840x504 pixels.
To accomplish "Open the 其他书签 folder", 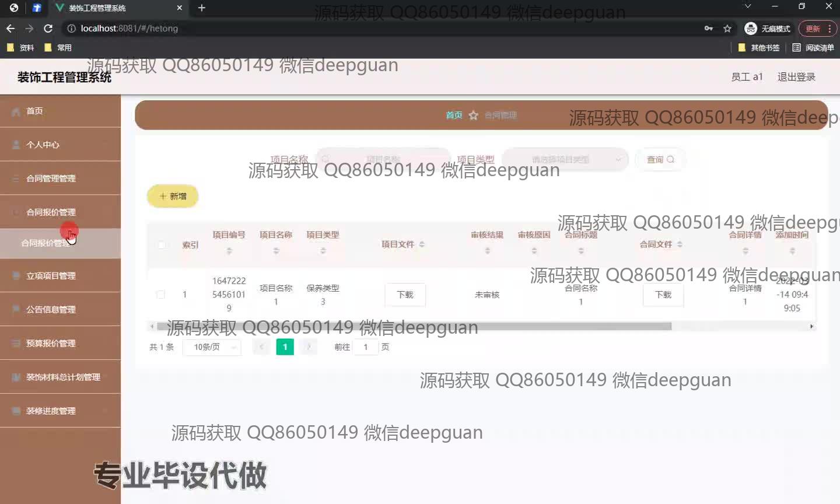I will coord(759,48).
